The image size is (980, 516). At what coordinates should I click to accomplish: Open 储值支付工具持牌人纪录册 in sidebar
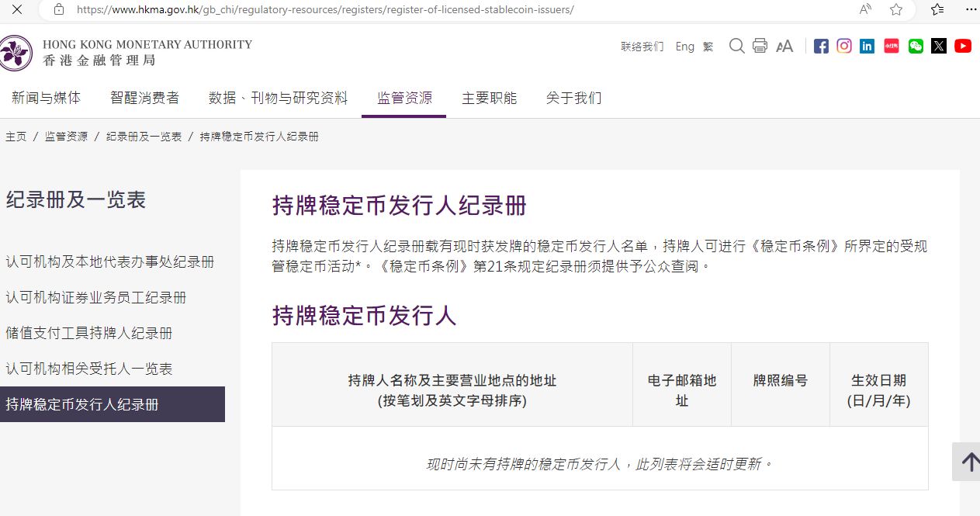click(x=88, y=333)
